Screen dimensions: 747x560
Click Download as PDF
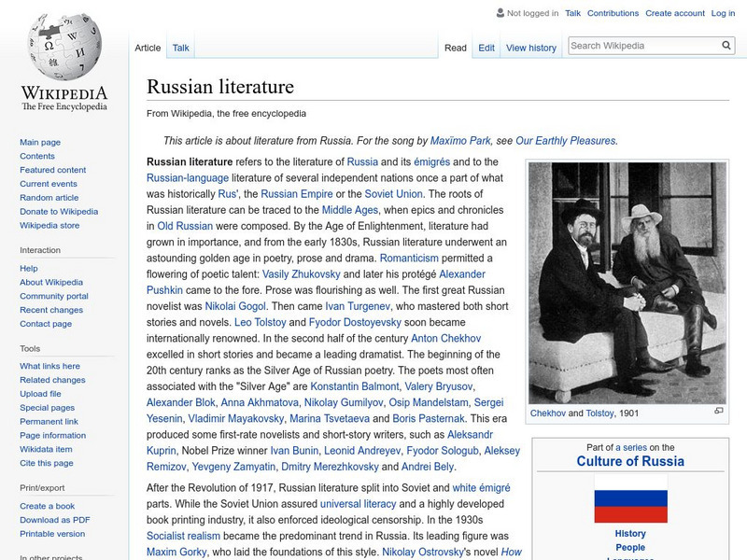55,520
